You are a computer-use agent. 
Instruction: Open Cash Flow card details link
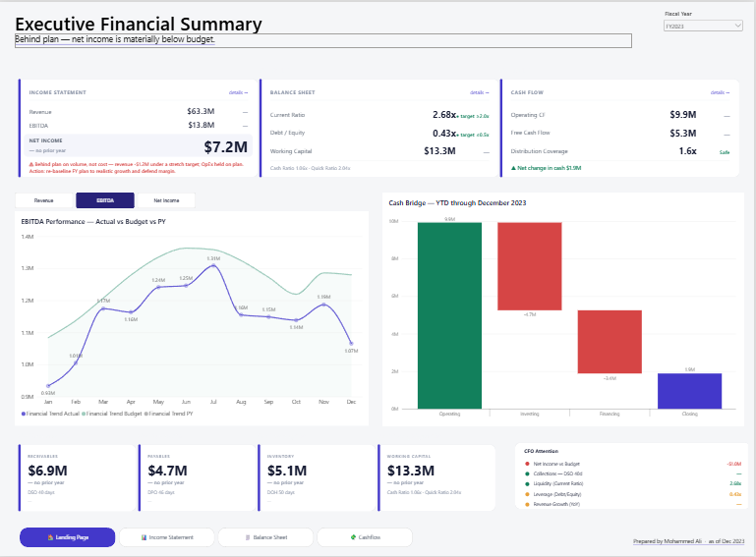click(x=720, y=92)
